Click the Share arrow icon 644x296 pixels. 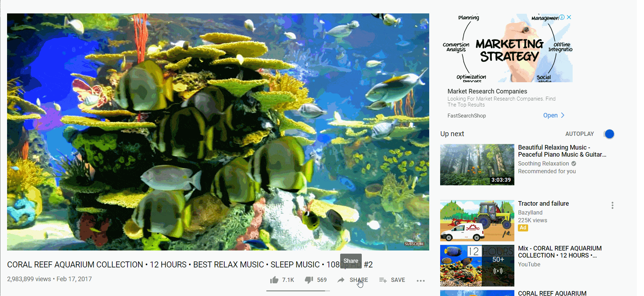click(x=341, y=280)
